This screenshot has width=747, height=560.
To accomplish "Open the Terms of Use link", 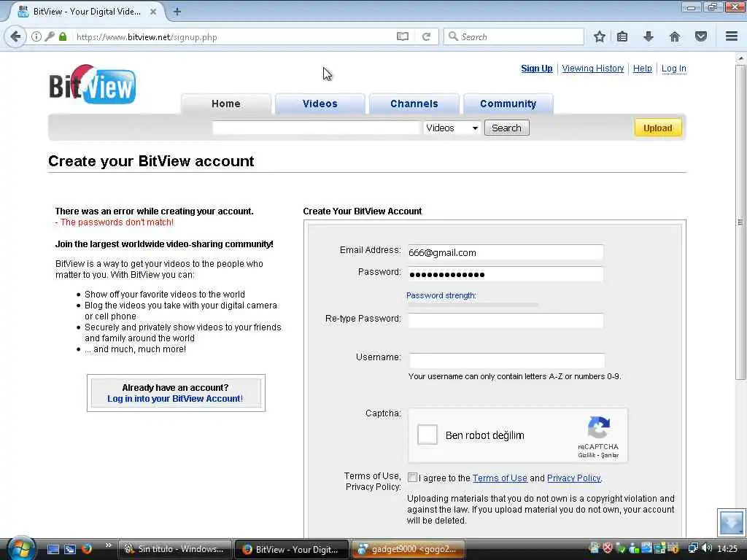I will [500, 478].
